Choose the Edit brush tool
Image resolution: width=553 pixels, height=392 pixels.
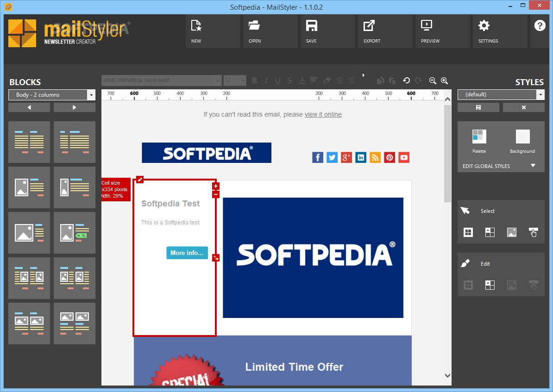click(465, 263)
